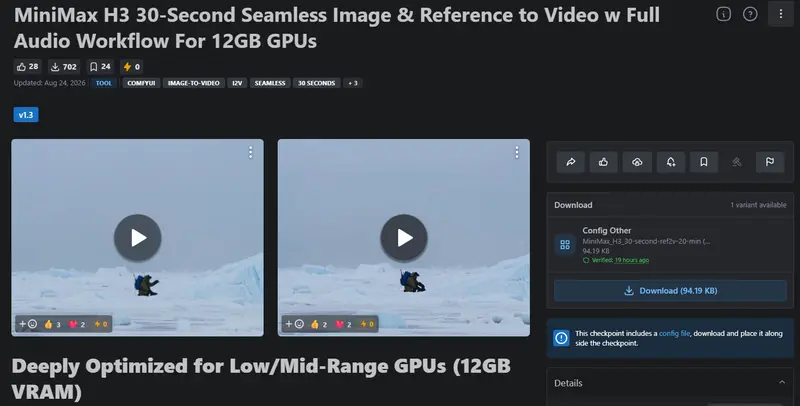Click the Download (94.19 KB) button
Viewport: 800px width, 406px height.
pos(670,291)
